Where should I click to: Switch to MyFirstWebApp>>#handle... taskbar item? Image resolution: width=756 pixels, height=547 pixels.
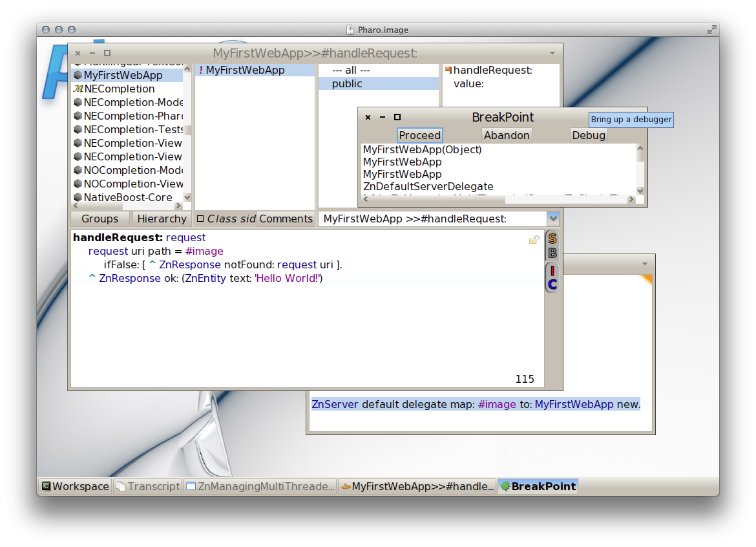[x=417, y=486]
